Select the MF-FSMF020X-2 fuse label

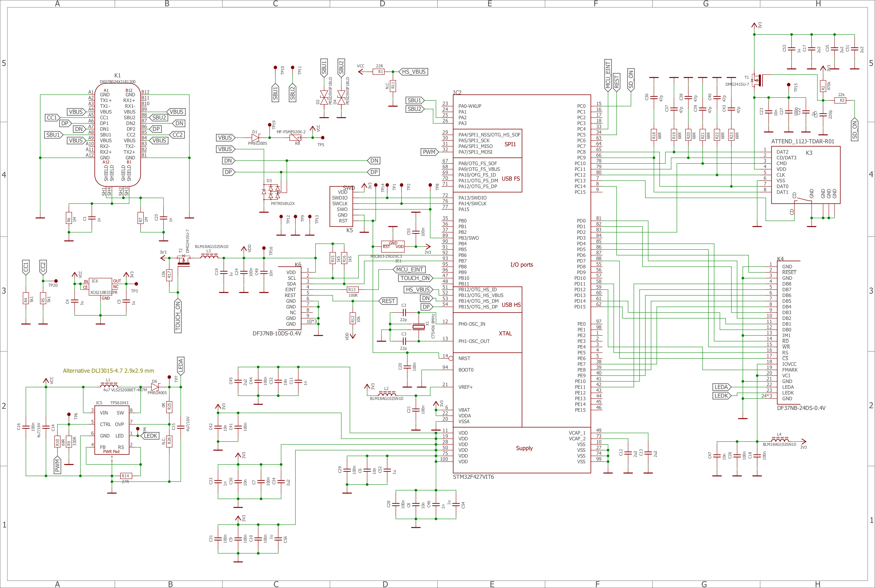(x=291, y=132)
